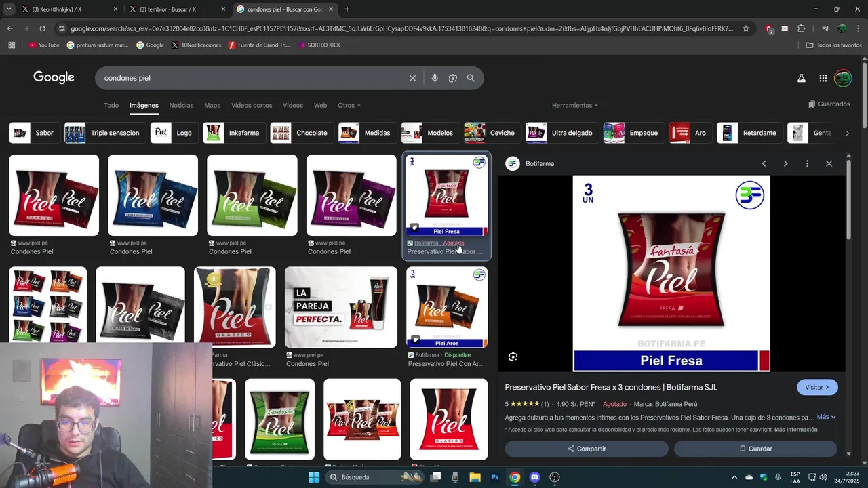Clear the search box with the X icon

tap(412, 78)
